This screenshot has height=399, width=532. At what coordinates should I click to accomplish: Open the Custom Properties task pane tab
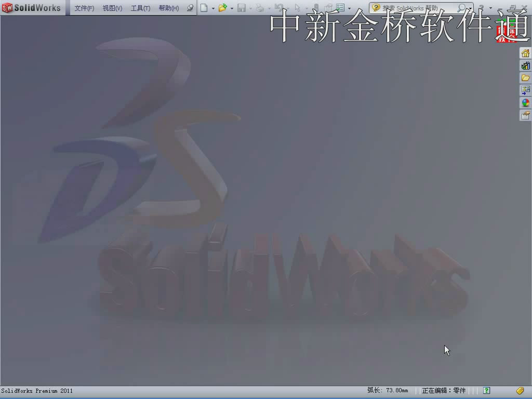click(526, 116)
